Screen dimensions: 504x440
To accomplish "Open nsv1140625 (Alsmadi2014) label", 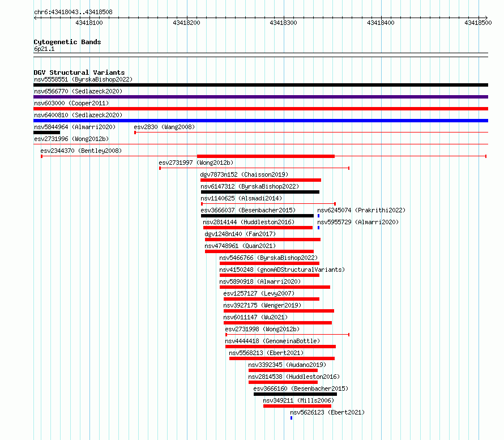I will pyautogui.click(x=241, y=198).
